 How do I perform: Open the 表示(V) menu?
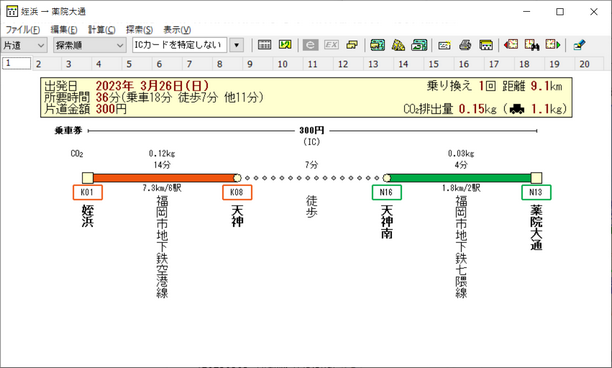[177, 30]
